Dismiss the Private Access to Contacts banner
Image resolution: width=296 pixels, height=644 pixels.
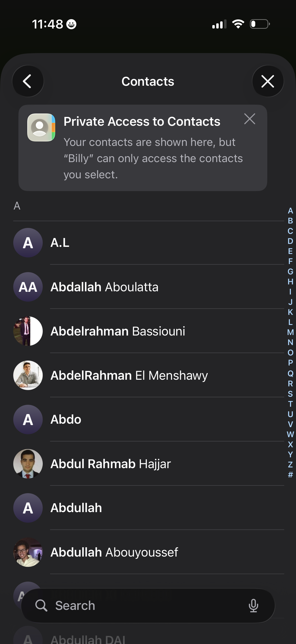coord(249,119)
